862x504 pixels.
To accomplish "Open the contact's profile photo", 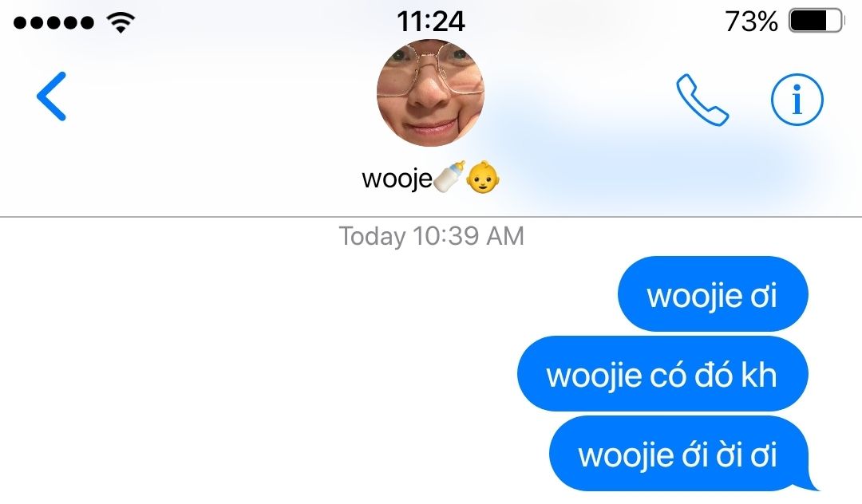I will pyautogui.click(x=430, y=93).
